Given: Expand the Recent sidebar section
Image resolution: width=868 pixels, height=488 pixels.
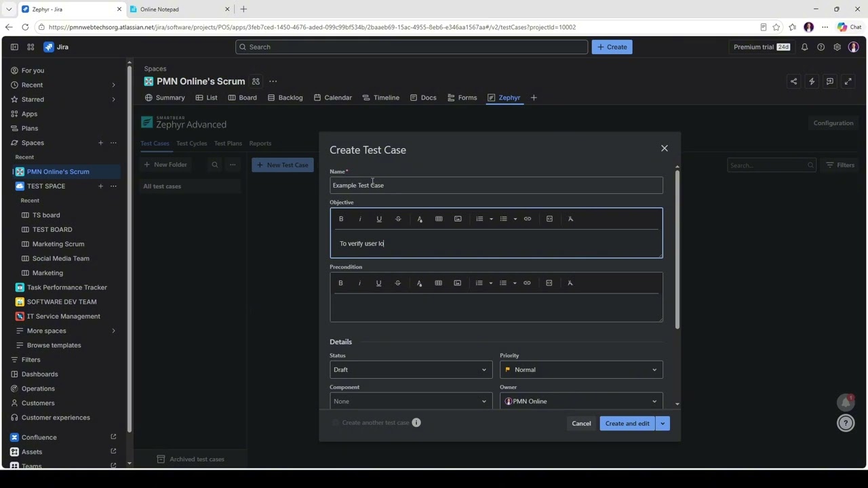Looking at the screenshot, I should (x=113, y=85).
